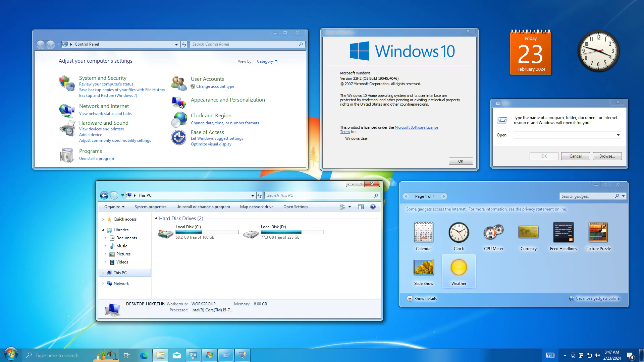
Task: Open the View by Category dropdown
Action: click(x=267, y=61)
